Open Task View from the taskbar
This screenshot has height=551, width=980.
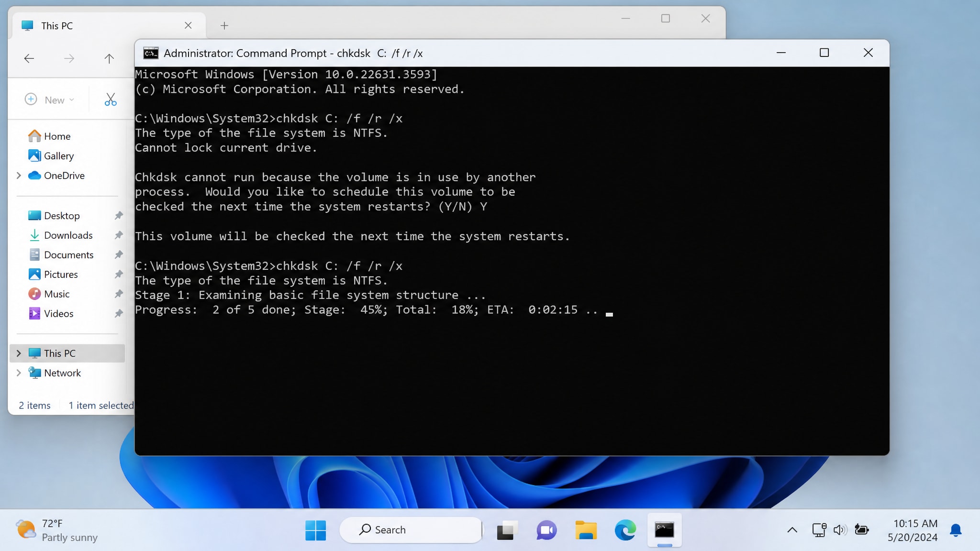(507, 530)
